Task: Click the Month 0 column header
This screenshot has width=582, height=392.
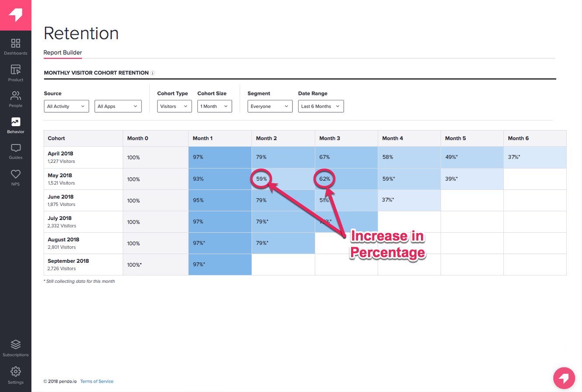Action: coord(155,138)
